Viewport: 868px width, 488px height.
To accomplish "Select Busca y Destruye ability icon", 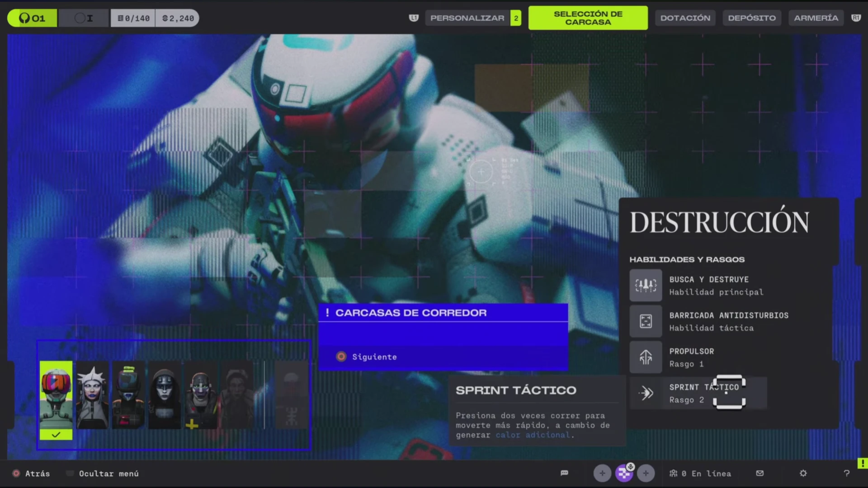I will (646, 285).
